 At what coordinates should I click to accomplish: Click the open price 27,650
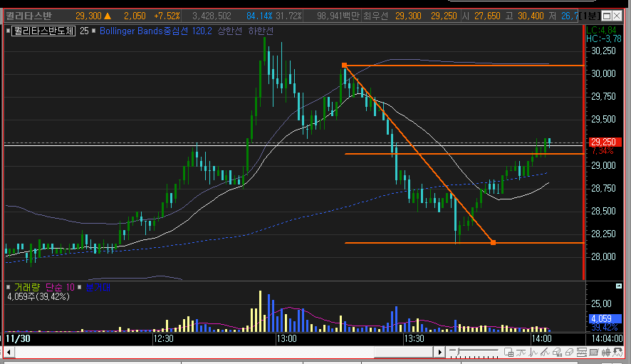tap(487, 16)
